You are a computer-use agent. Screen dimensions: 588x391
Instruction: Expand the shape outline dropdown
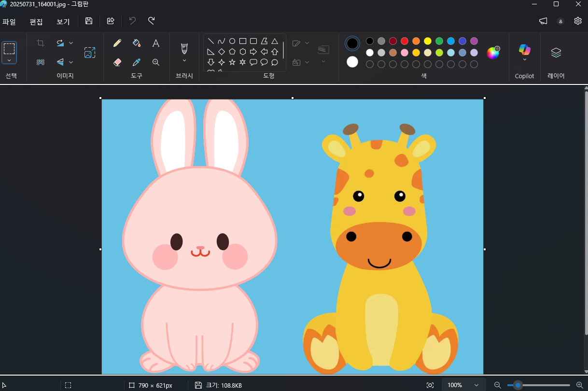click(307, 43)
